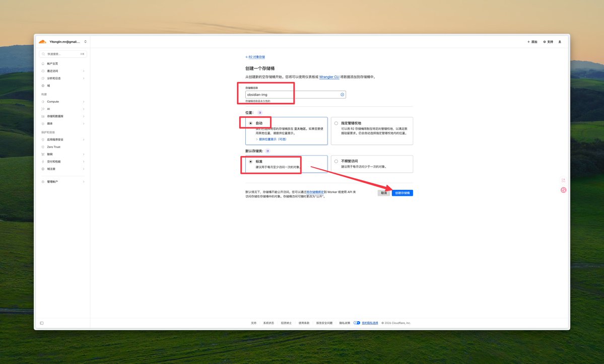The width and height of the screenshot is (604, 364).
Task: Open the user profile icon in the header
Action: (x=560, y=42)
